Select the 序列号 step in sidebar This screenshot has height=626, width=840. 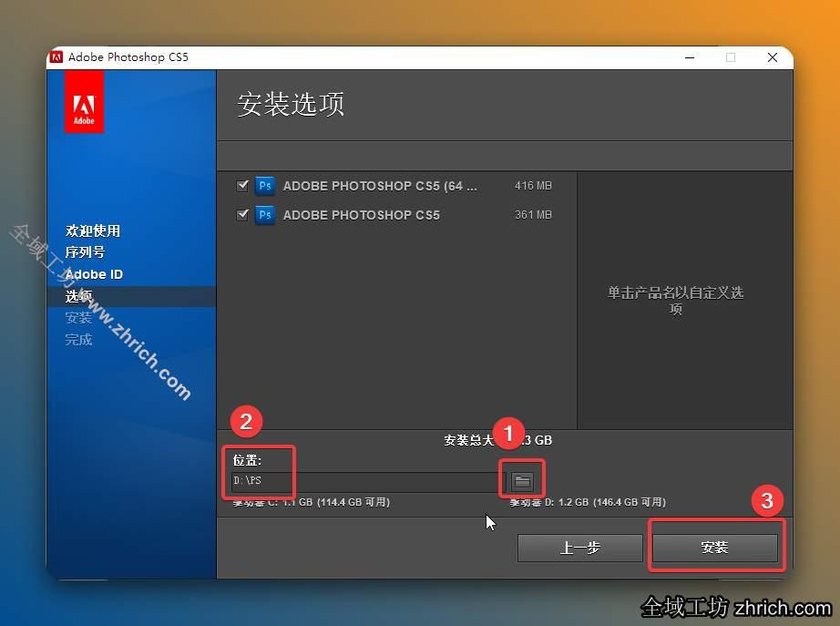[x=85, y=251]
